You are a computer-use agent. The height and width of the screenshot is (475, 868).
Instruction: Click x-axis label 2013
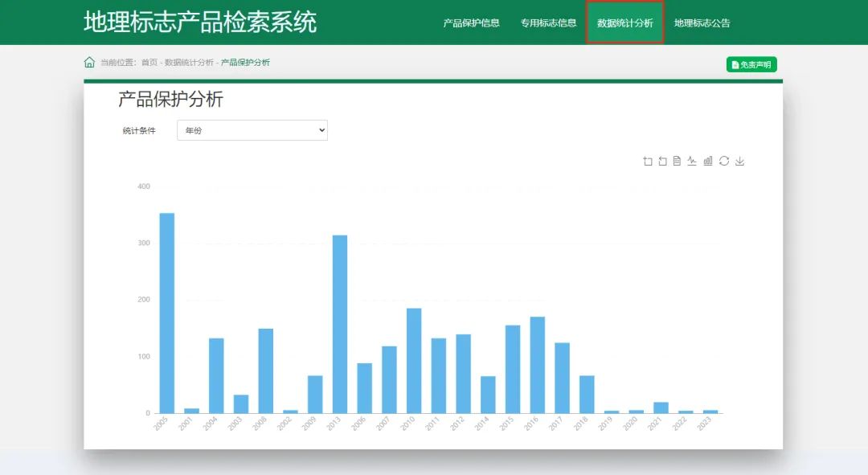(334, 424)
